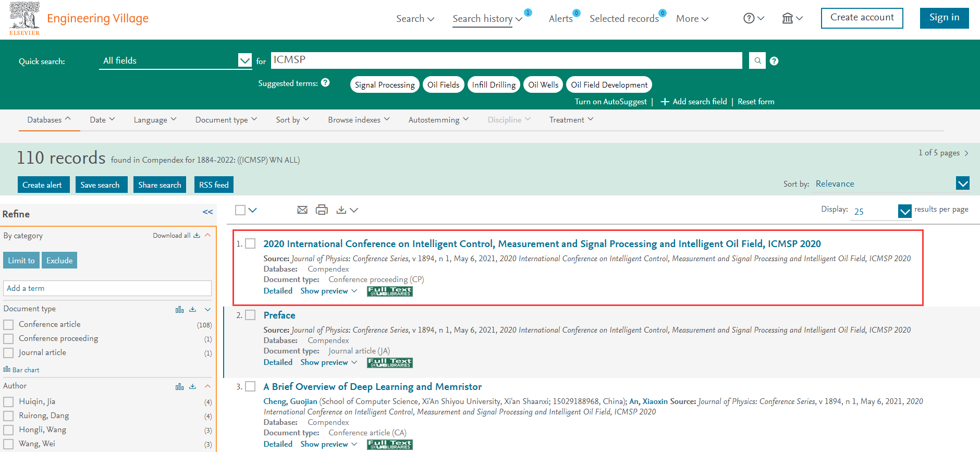Collapse the Refine panel with double chevron
980x452 pixels.
click(x=207, y=212)
